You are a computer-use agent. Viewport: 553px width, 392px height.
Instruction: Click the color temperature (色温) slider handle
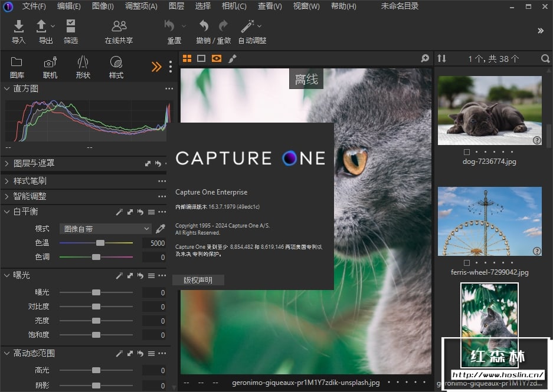(100, 243)
